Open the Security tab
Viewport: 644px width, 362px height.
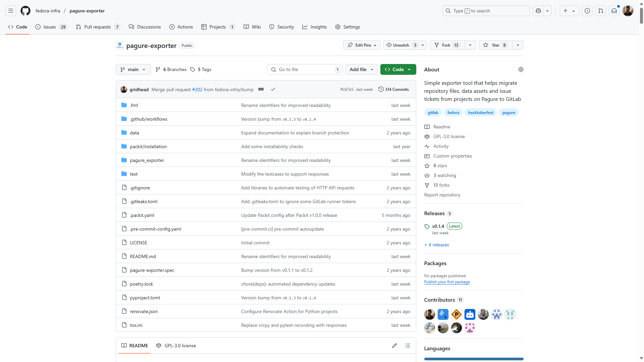(282, 27)
